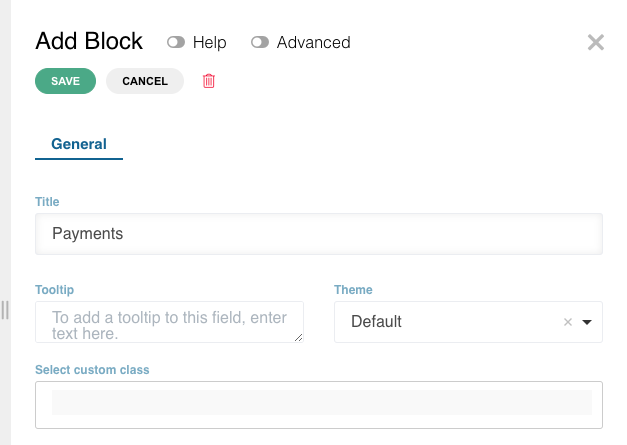Save the block settings

66,81
